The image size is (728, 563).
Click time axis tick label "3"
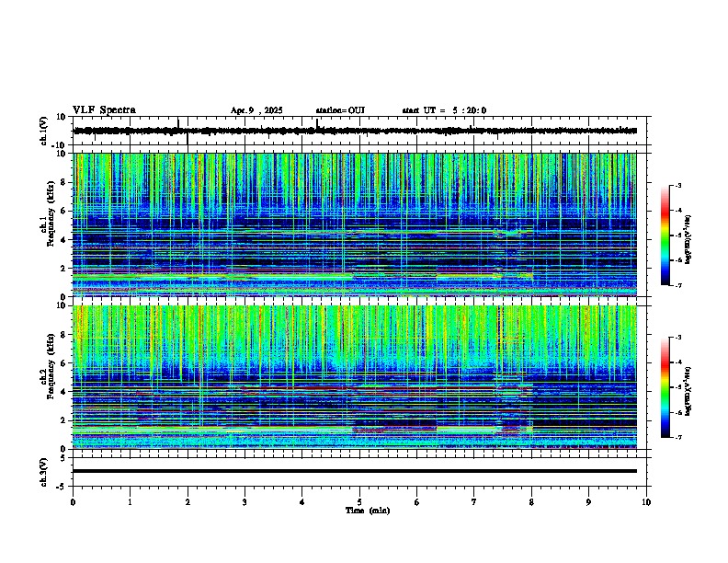coord(245,502)
